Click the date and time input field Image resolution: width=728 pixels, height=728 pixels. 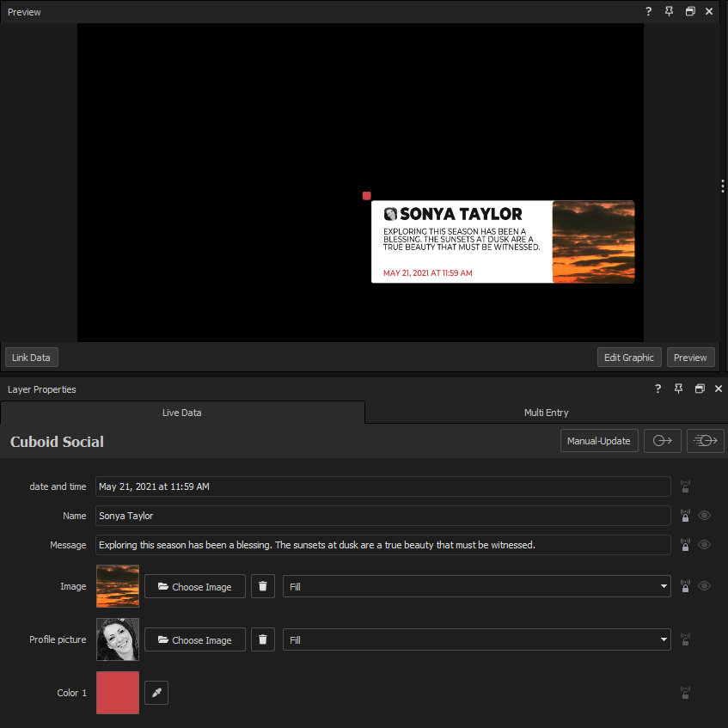383,486
